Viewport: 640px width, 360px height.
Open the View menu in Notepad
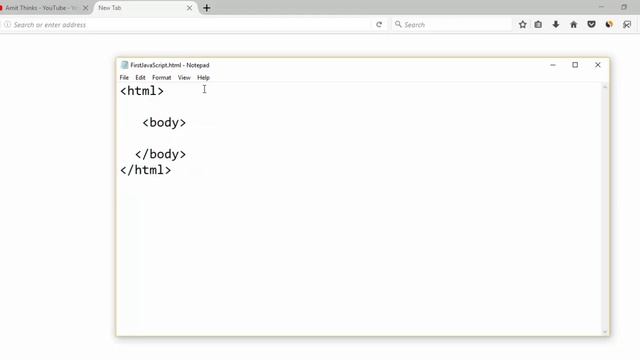pyautogui.click(x=184, y=78)
